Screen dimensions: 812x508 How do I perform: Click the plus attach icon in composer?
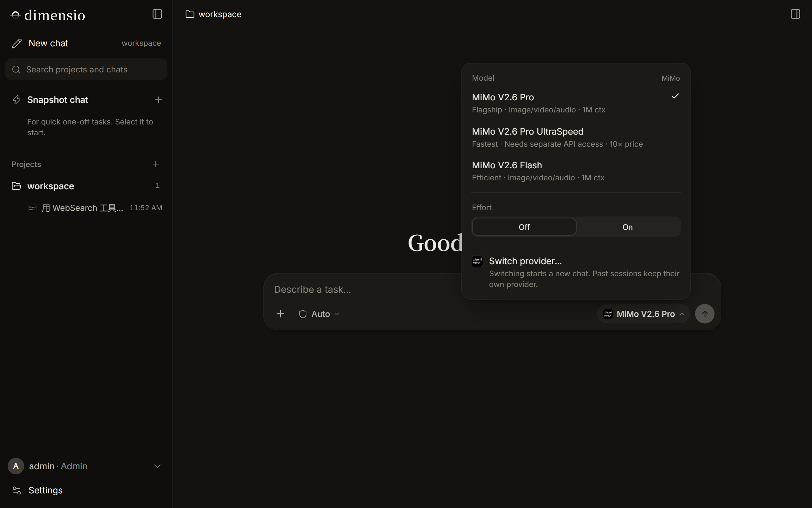[280, 314]
